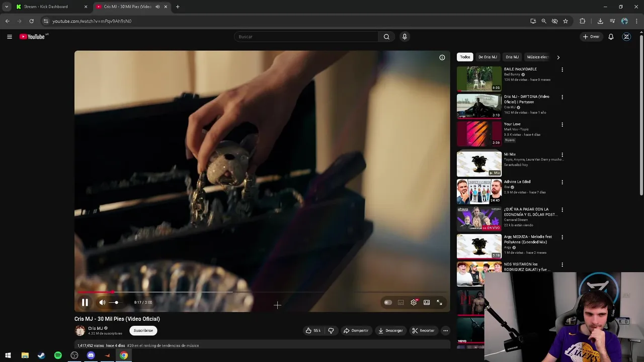Screen dimensions: 644x362
Task: Click the Recortar button
Action: pos(423,330)
